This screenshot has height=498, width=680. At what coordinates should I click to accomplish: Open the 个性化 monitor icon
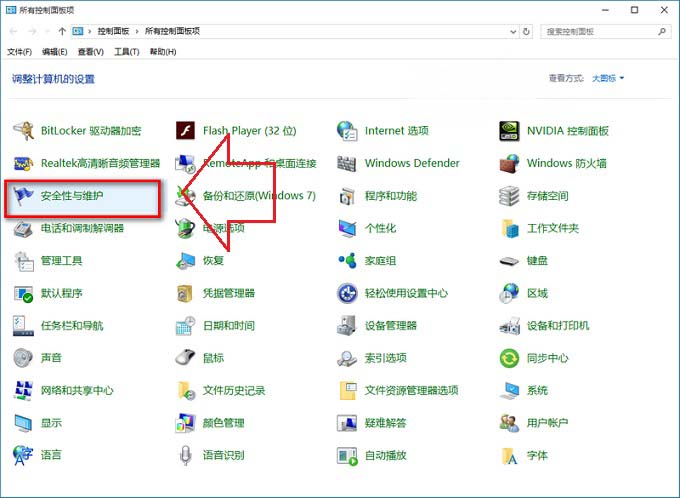347,228
